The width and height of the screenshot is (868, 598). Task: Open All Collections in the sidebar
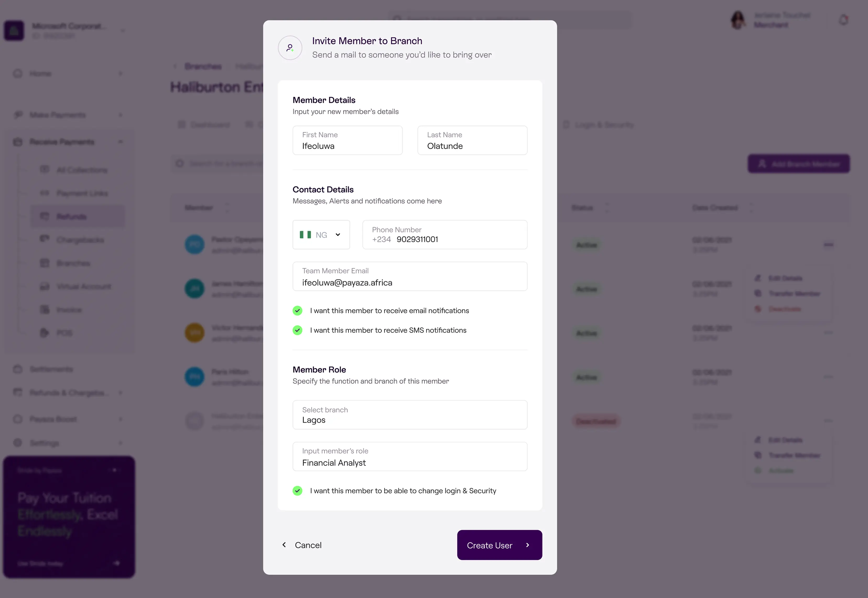point(78,170)
